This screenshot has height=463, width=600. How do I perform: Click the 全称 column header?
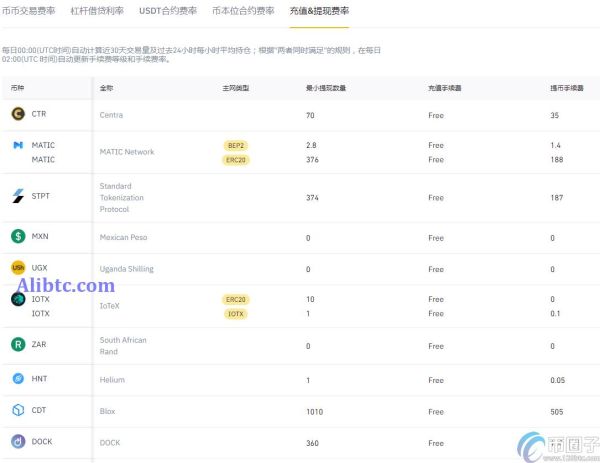[106, 88]
